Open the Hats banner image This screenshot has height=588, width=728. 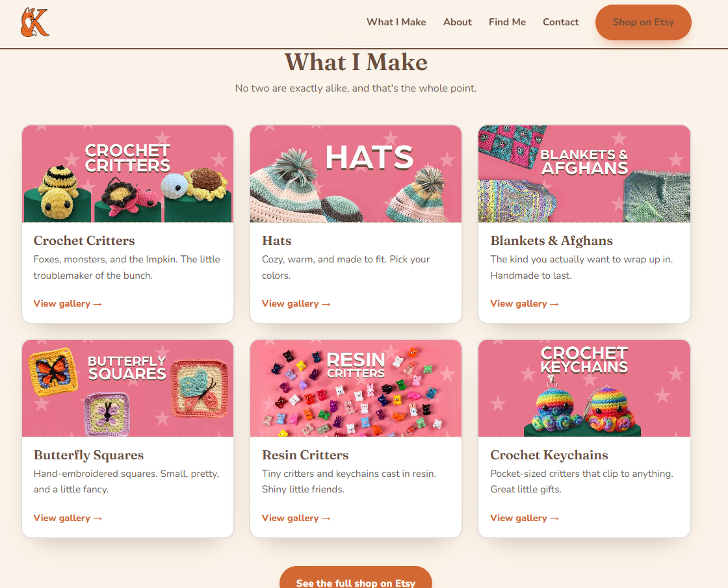(x=356, y=174)
